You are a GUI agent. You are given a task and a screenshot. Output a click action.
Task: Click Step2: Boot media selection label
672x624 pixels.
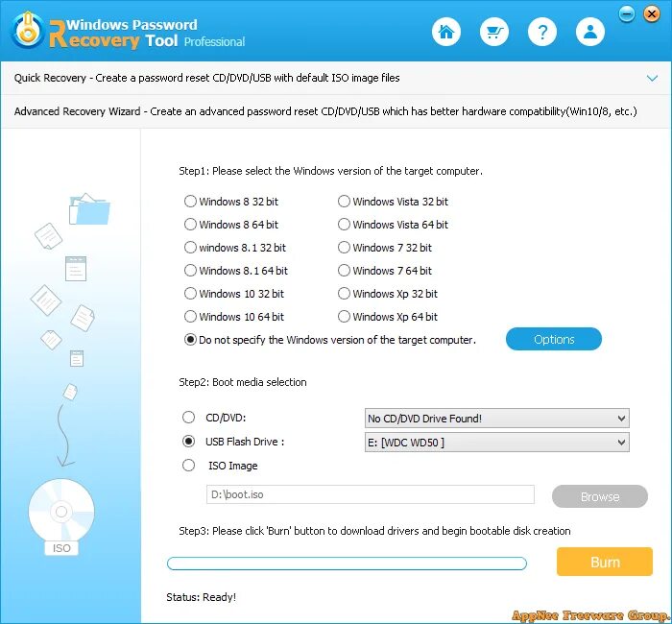tap(243, 382)
